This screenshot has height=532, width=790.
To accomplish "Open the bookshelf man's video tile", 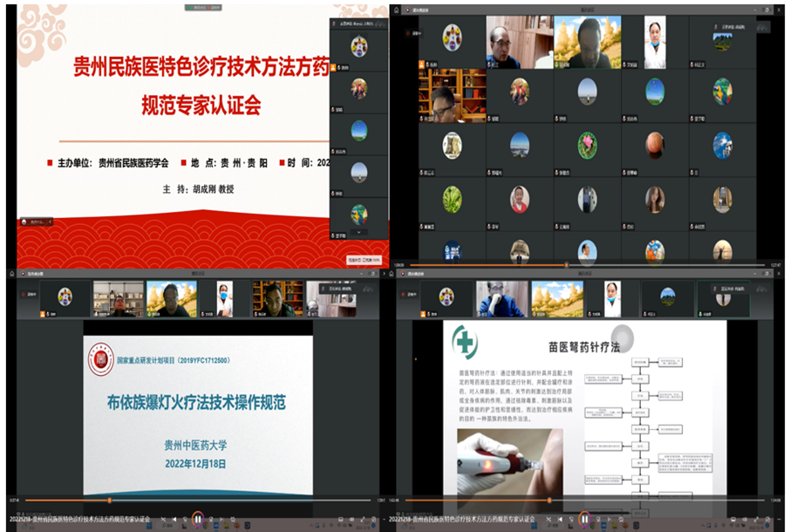I will (451, 98).
